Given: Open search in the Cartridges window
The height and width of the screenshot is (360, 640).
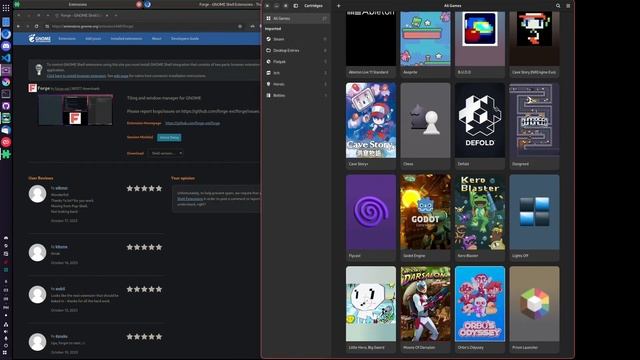Looking at the screenshot, I should click(x=558, y=6).
